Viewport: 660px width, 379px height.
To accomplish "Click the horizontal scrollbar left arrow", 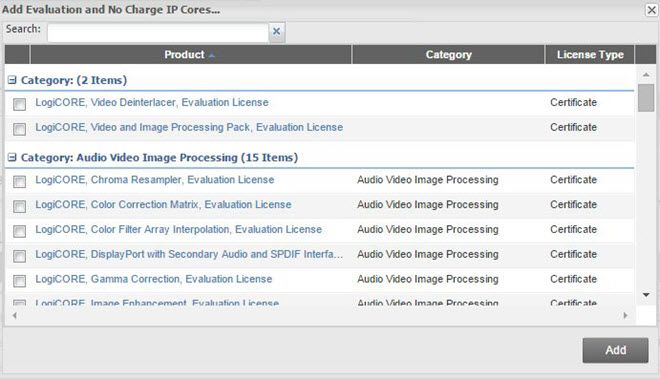I will [x=15, y=315].
